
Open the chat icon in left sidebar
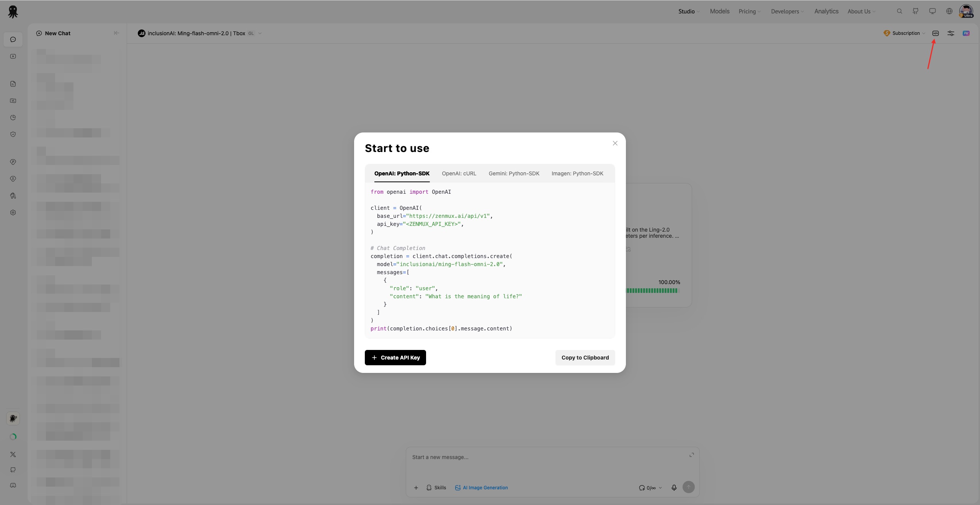[13, 39]
